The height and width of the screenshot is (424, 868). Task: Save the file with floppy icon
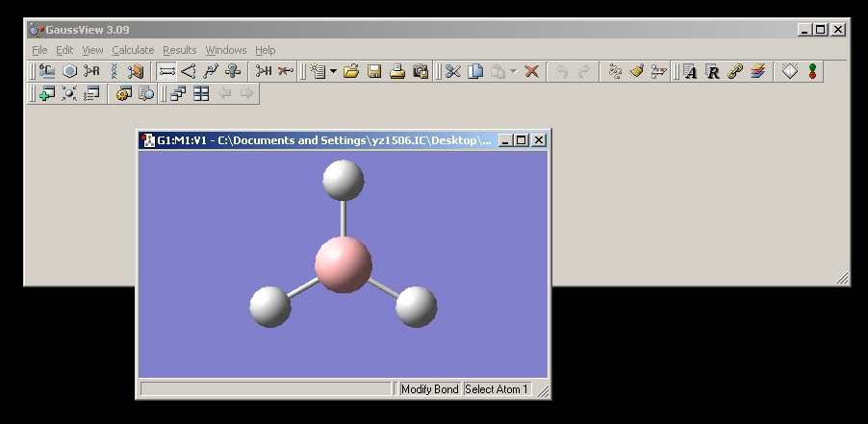374,71
